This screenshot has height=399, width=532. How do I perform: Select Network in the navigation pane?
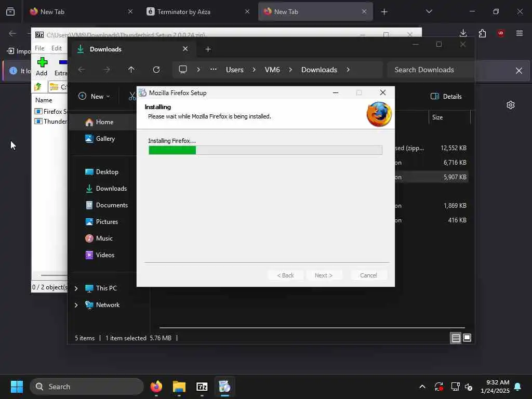coord(102,305)
